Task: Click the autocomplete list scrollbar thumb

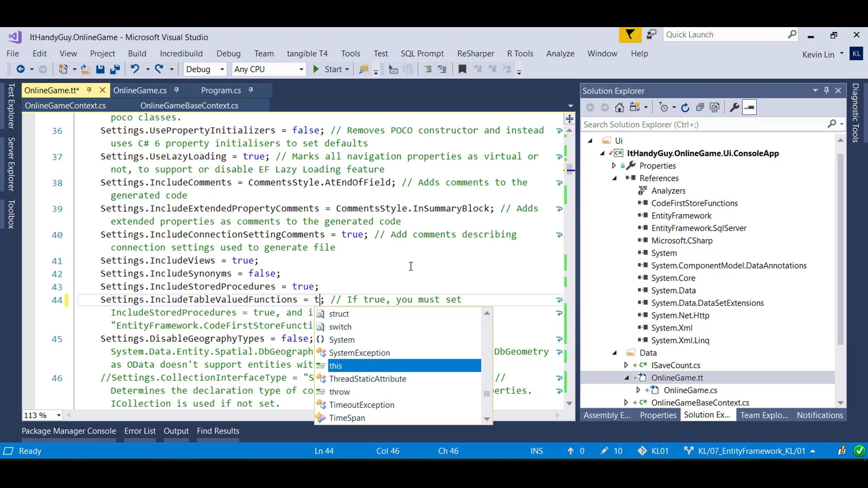Action: click(486, 394)
